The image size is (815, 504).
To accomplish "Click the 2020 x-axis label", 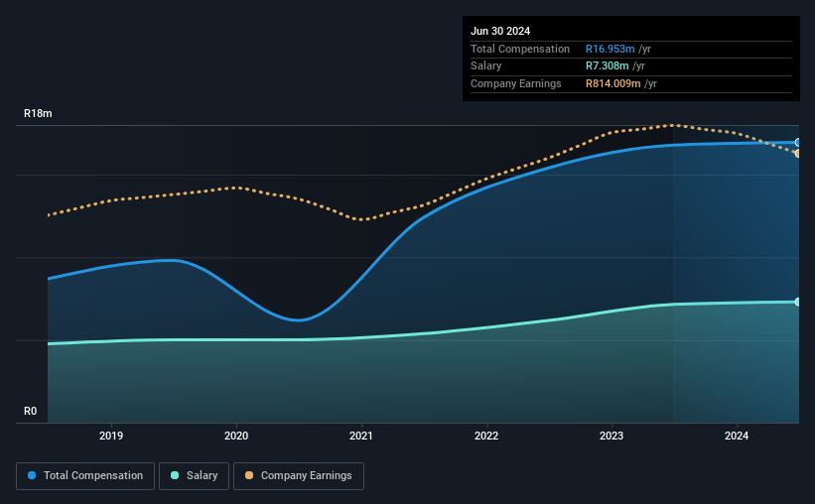I will click(236, 436).
